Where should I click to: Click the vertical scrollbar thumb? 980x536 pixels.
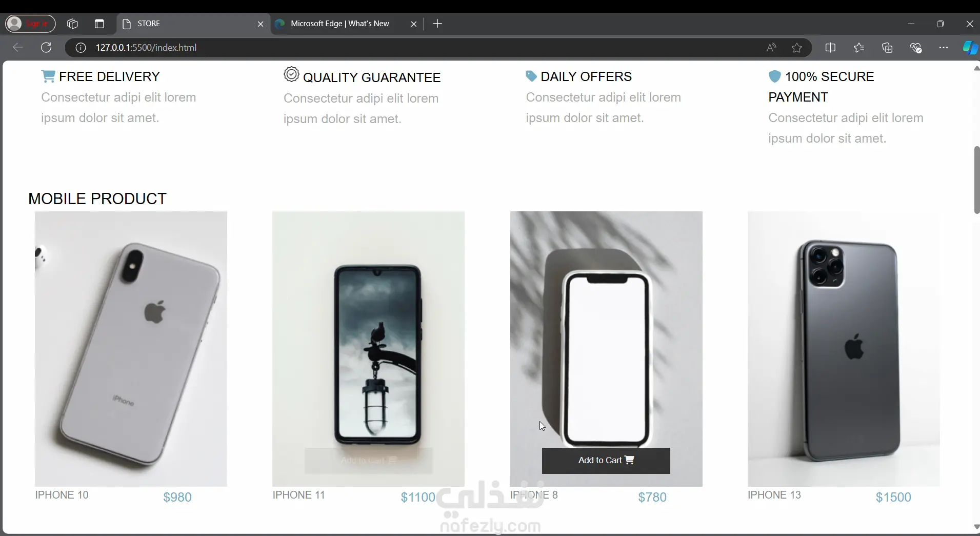976,180
